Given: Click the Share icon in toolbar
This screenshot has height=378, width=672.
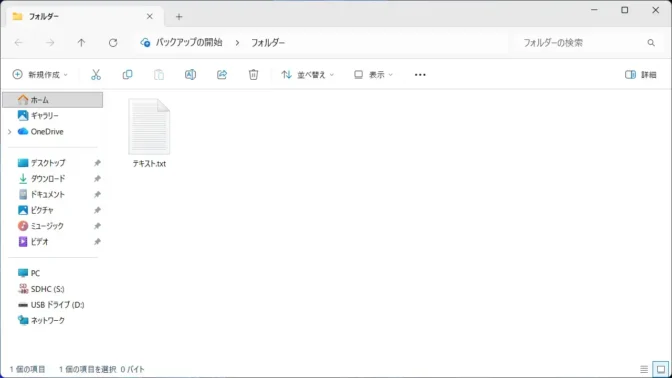Looking at the screenshot, I should tap(222, 75).
